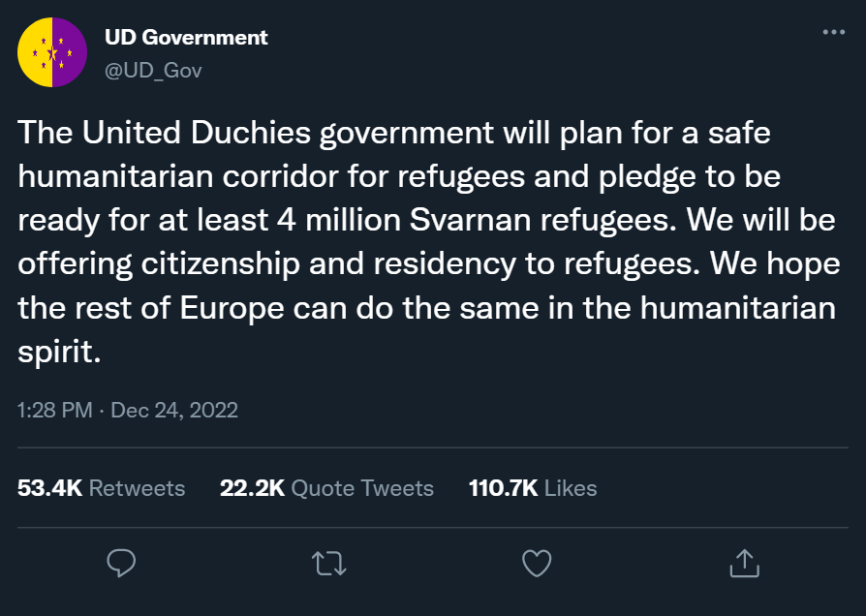View who retweeted via 53.4K Retweets
Viewport: 866px width, 616px height.
click(x=102, y=488)
